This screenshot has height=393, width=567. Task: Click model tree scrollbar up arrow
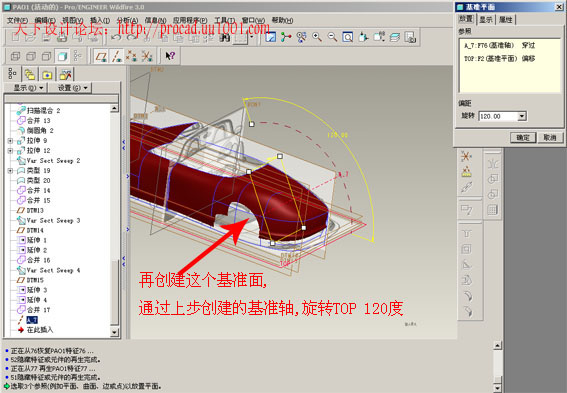click(x=114, y=108)
